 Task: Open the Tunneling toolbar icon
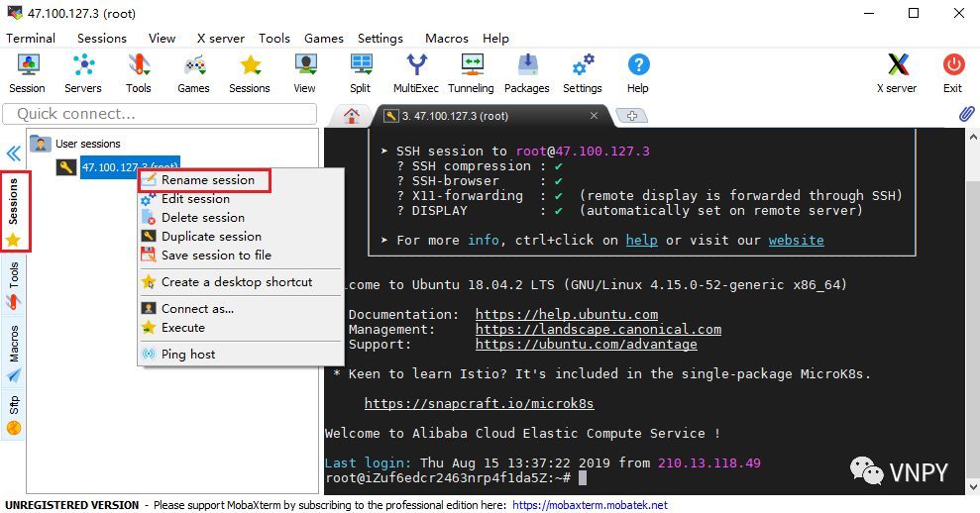pos(472,73)
